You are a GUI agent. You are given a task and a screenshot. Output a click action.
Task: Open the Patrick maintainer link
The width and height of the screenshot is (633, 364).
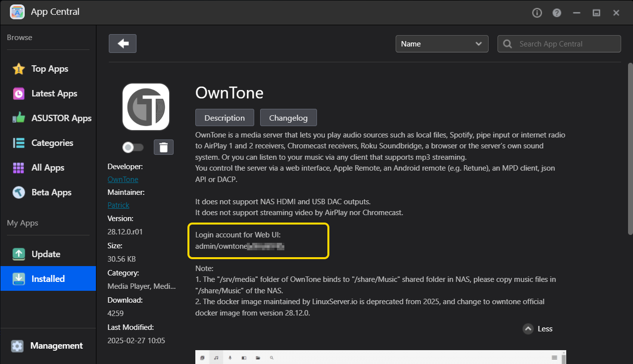[x=118, y=205]
